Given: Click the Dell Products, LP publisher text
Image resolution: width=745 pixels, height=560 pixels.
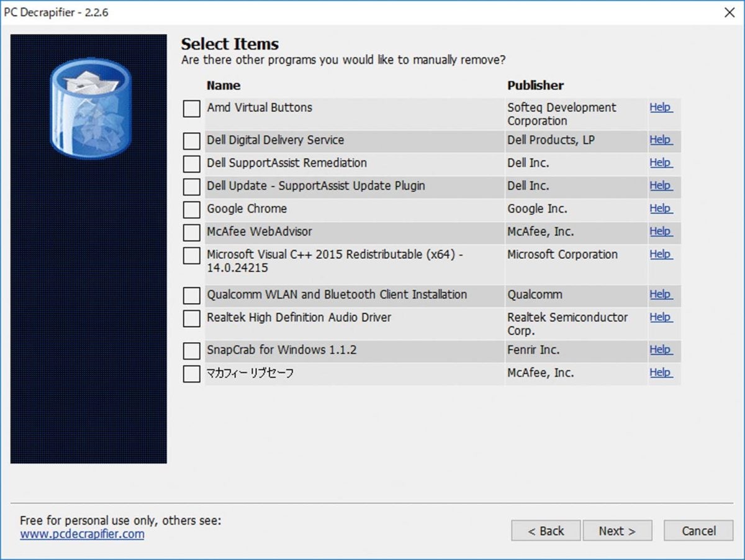Looking at the screenshot, I should (551, 140).
